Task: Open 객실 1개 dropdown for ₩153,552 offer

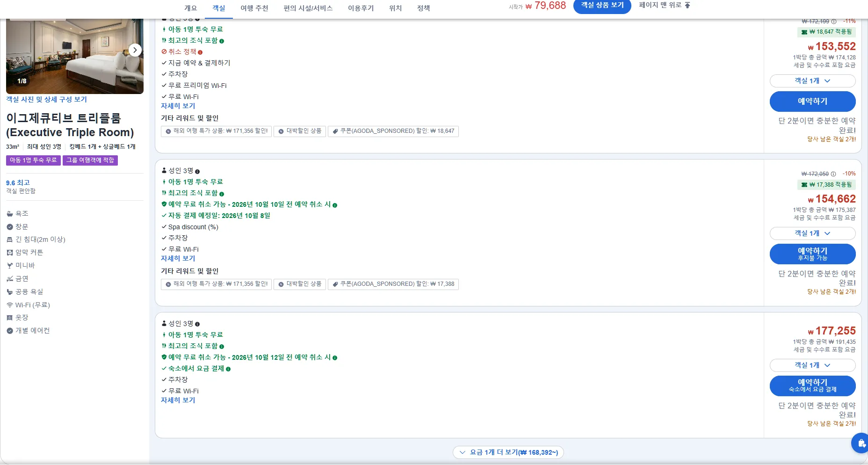Action: tap(812, 81)
